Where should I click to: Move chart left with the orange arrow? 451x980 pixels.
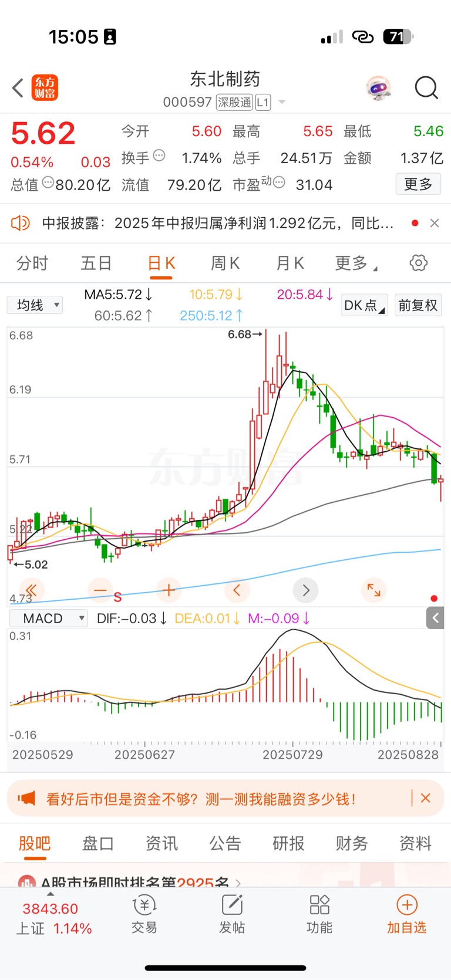click(x=237, y=590)
